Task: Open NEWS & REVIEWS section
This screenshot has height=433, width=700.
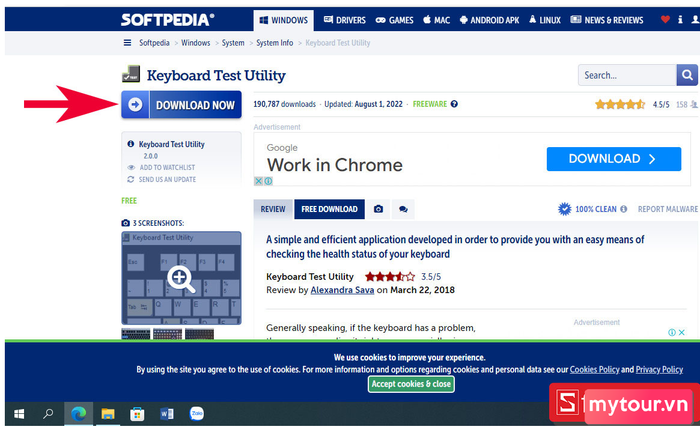Action: pos(607,20)
